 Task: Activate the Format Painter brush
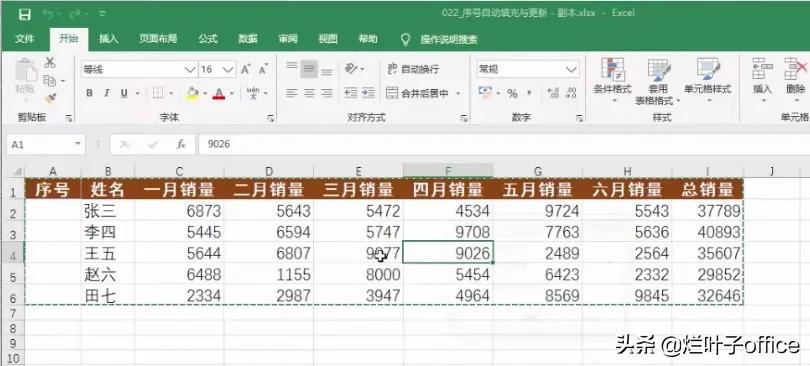tap(50, 98)
